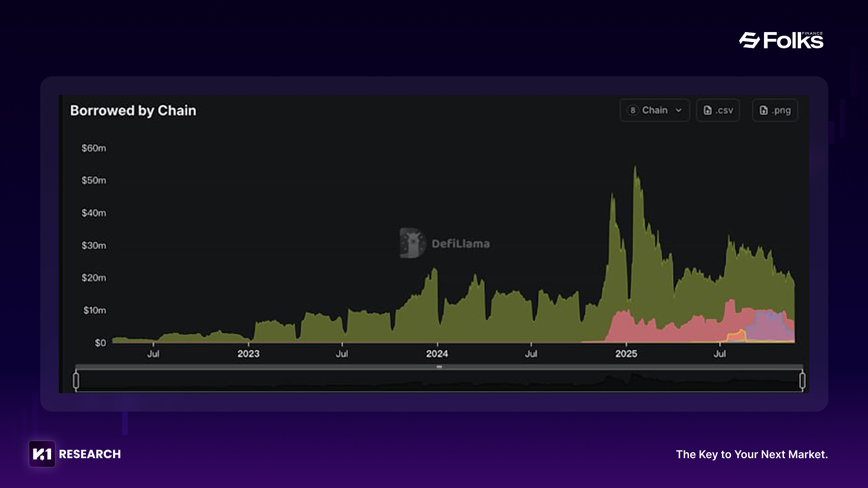Click the $60m label on the y-axis
Image resolution: width=868 pixels, height=488 pixels.
[94, 148]
